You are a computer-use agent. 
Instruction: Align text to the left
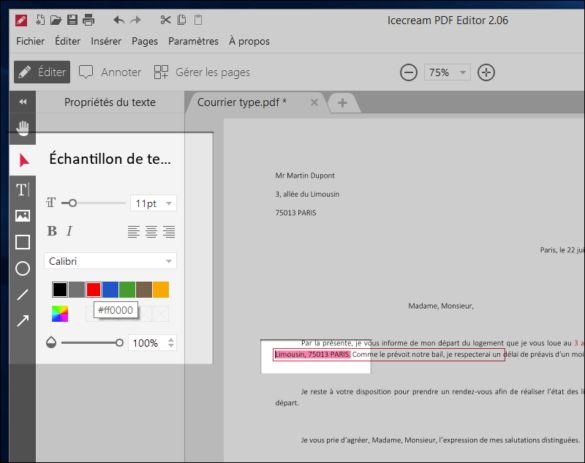pyautogui.click(x=134, y=232)
